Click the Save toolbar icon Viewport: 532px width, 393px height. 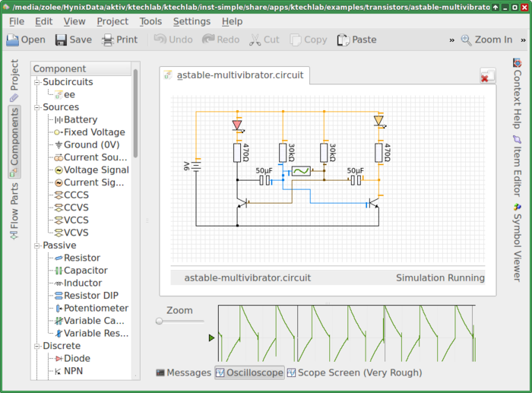59,40
